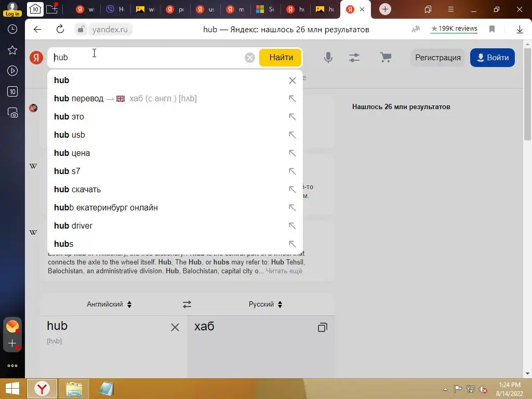532x399 pixels.
Task: Select 'hubb екатеринбург онлайн' suggestion
Action: tap(175, 208)
